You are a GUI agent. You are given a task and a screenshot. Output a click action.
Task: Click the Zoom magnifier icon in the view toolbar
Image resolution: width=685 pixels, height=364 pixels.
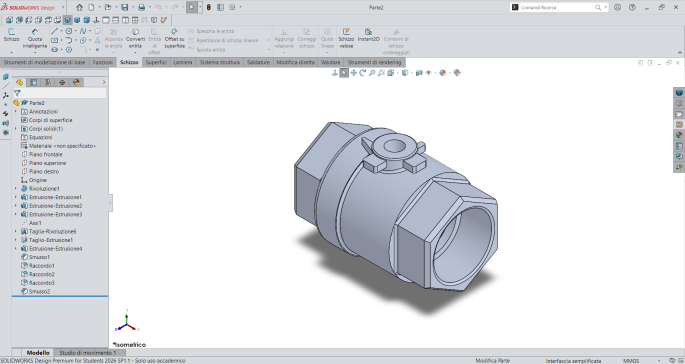tap(372, 73)
